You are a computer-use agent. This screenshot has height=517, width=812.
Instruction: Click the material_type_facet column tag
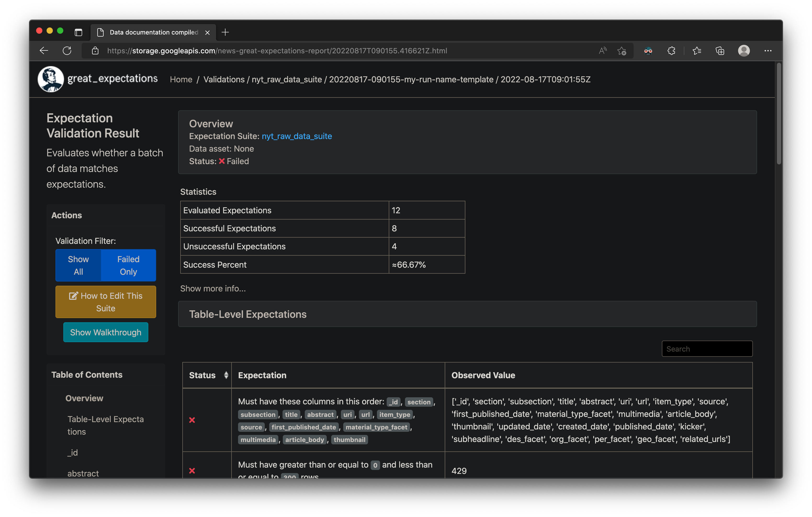376,427
